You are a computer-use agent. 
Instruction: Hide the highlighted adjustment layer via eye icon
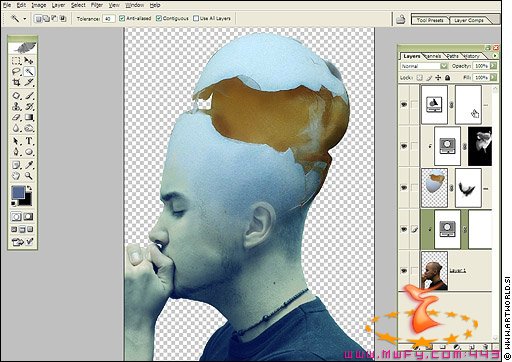[x=404, y=229]
